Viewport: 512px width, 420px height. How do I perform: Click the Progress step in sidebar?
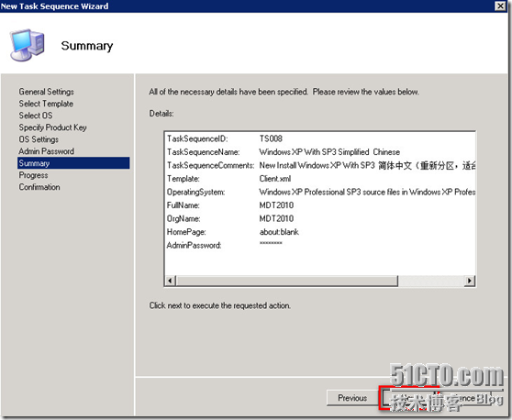33,175
